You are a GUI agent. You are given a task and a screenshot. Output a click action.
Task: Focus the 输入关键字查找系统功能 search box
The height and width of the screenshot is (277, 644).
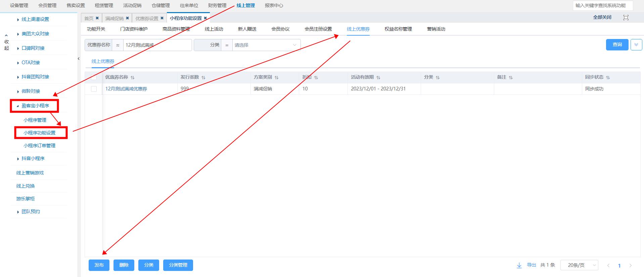(603, 5)
